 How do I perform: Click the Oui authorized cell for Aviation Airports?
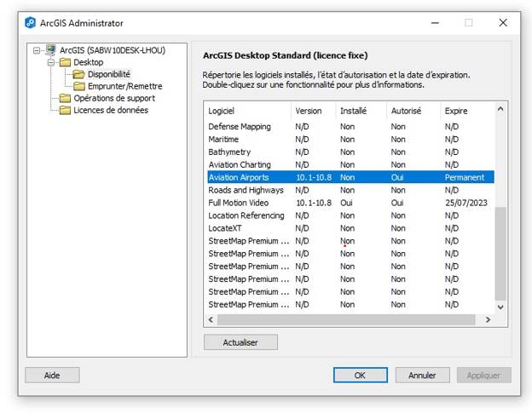pyautogui.click(x=397, y=177)
